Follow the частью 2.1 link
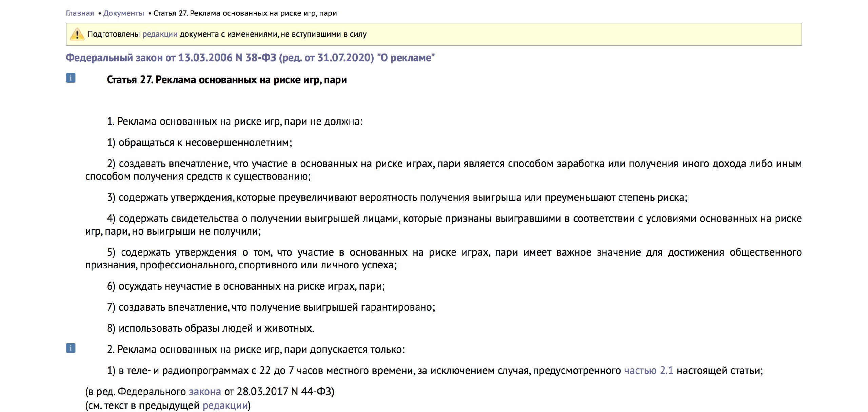Viewport: 868px width, 412px height. click(x=649, y=370)
